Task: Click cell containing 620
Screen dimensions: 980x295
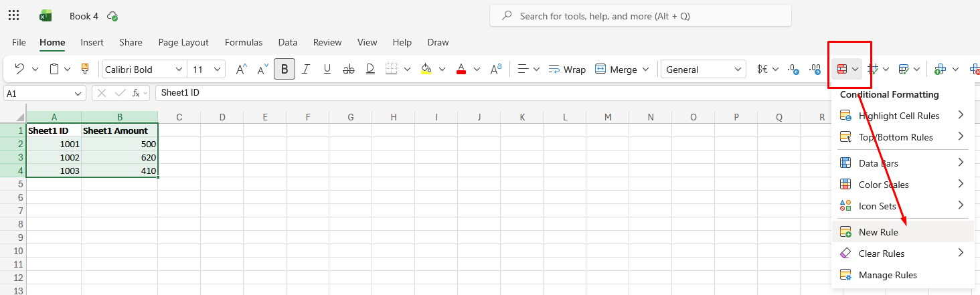Action: tap(120, 157)
